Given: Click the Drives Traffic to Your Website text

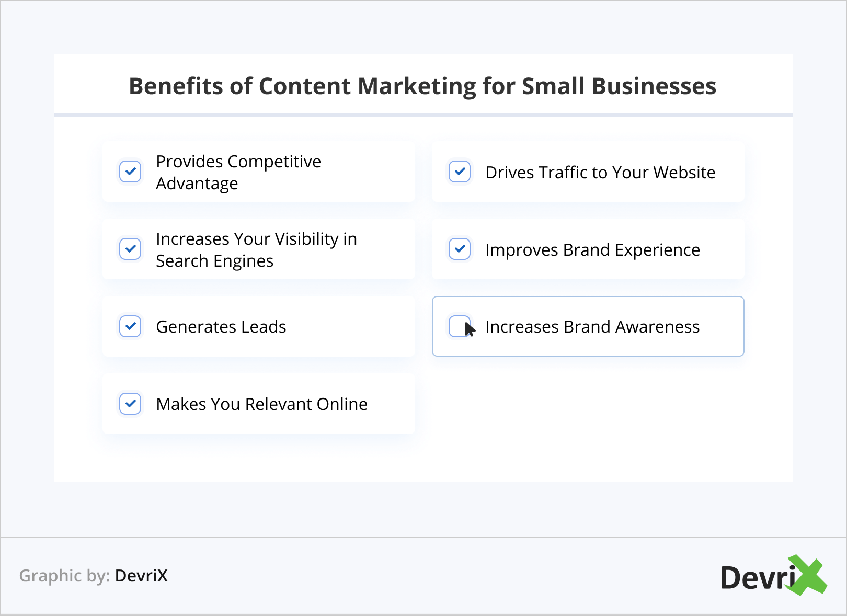Looking at the screenshot, I should tap(600, 173).
